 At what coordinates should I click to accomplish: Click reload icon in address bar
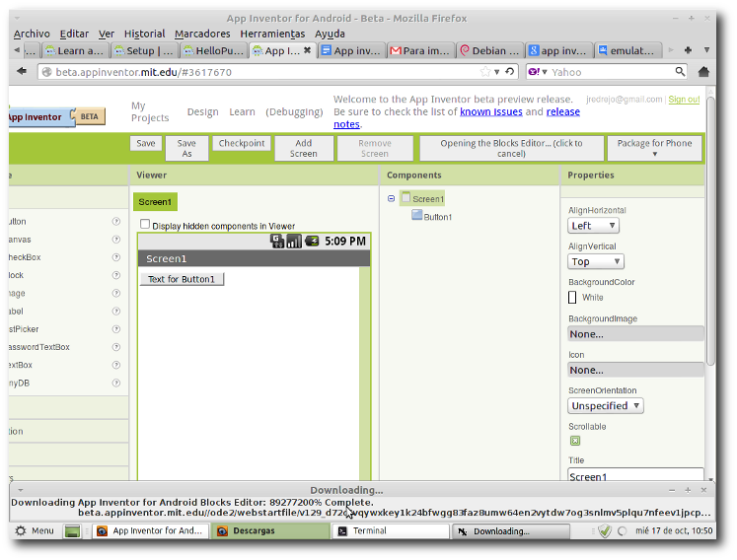(510, 72)
